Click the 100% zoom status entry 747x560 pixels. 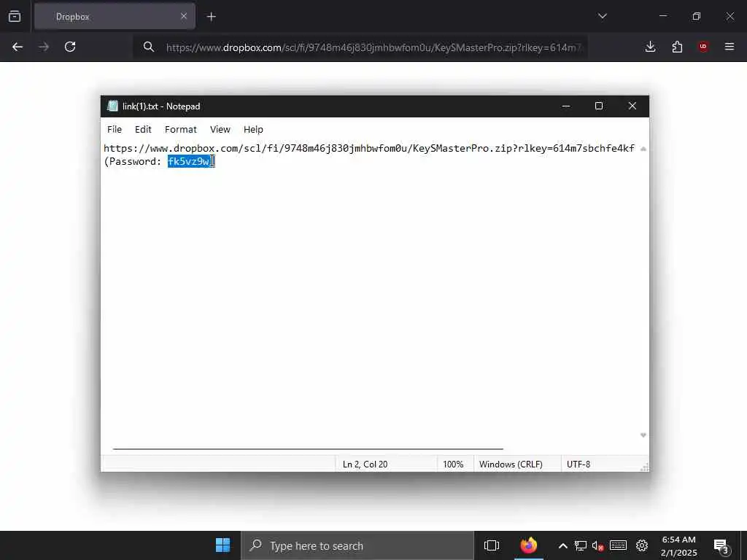[x=453, y=464]
